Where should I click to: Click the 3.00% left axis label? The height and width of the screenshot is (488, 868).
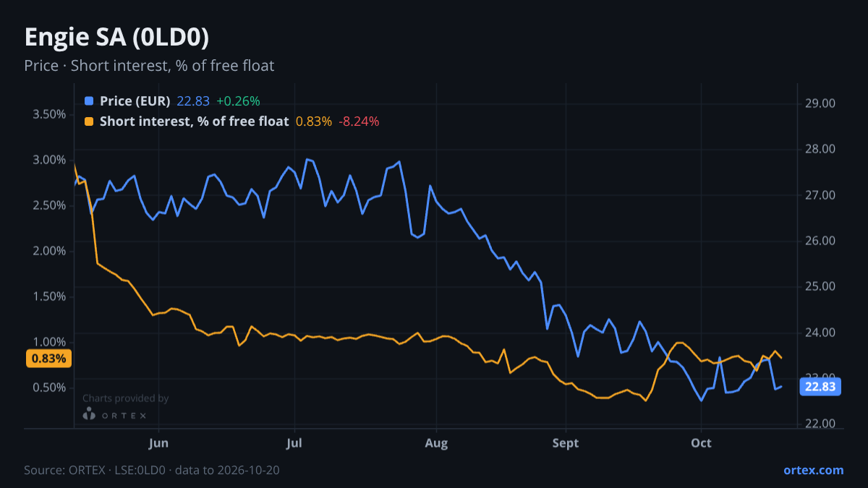(x=49, y=160)
